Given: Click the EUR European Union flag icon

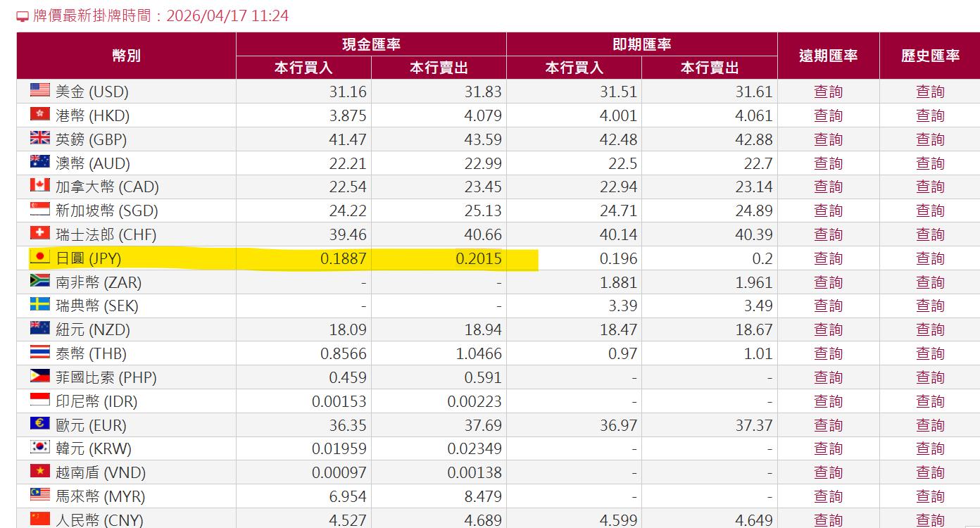Looking at the screenshot, I should pos(41,425).
